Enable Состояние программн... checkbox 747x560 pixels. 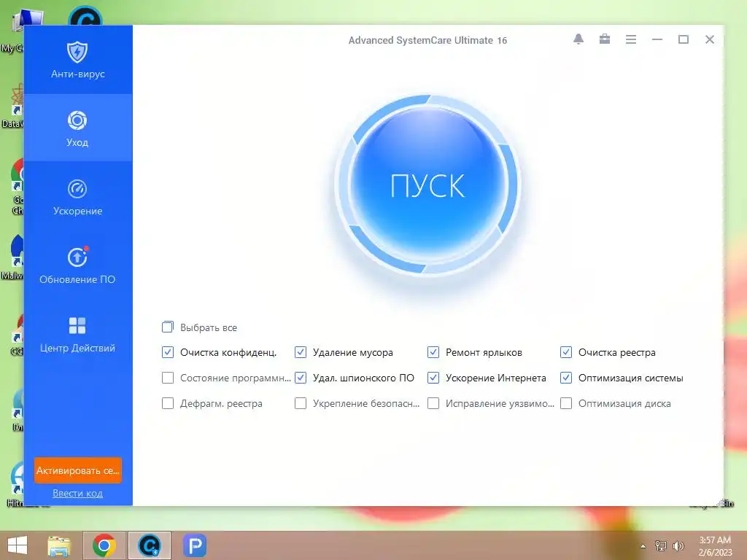pos(167,378)
